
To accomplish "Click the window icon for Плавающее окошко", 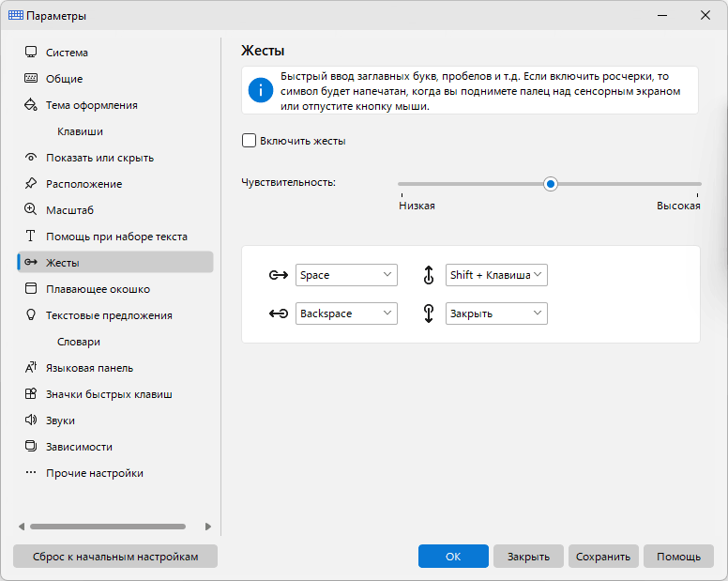I will click(31, 288).
